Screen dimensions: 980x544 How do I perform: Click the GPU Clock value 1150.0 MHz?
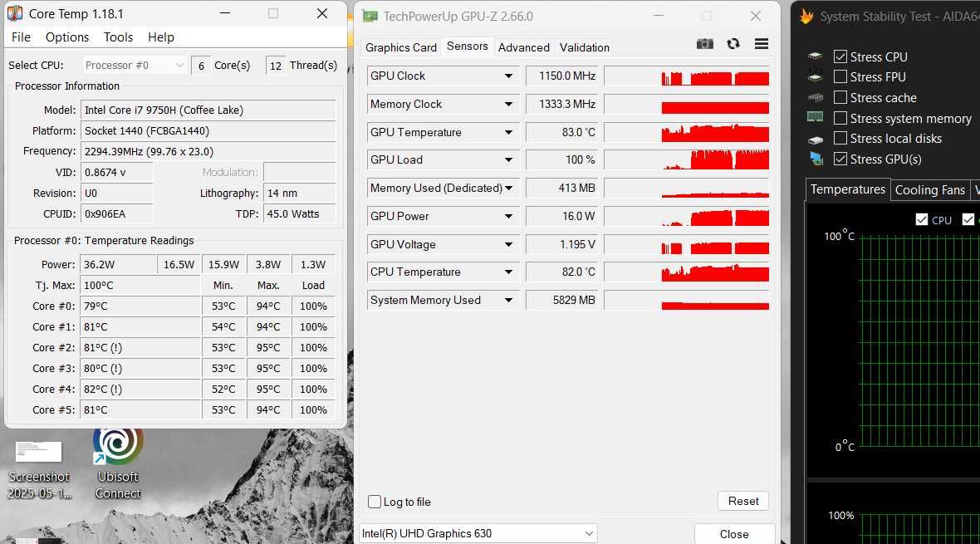coord(562,76)
